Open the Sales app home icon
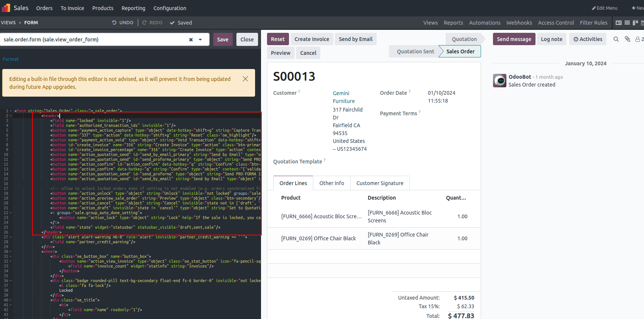 pyautogui.click(x=6, y=8)
